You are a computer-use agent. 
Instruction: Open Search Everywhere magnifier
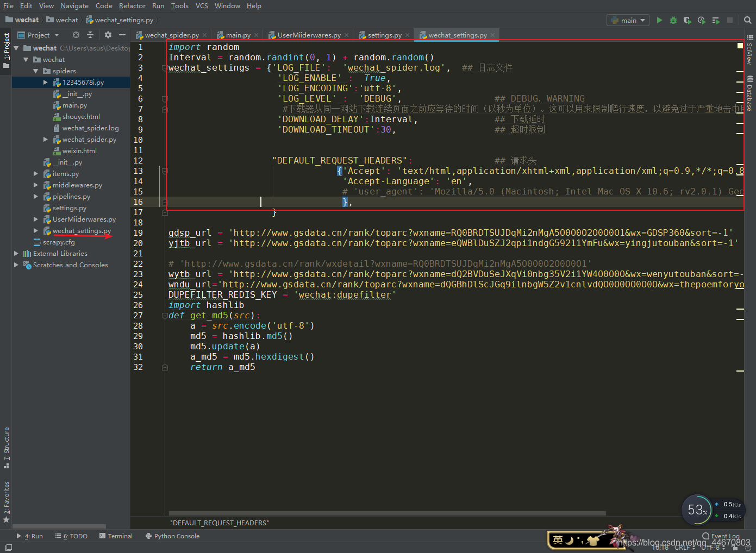pyautogui.click(x=748, y=20)
